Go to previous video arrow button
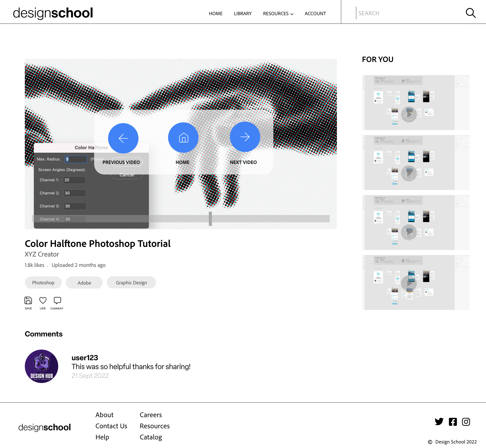This screenshot has height=448, width=486. [x=123, y=138]
